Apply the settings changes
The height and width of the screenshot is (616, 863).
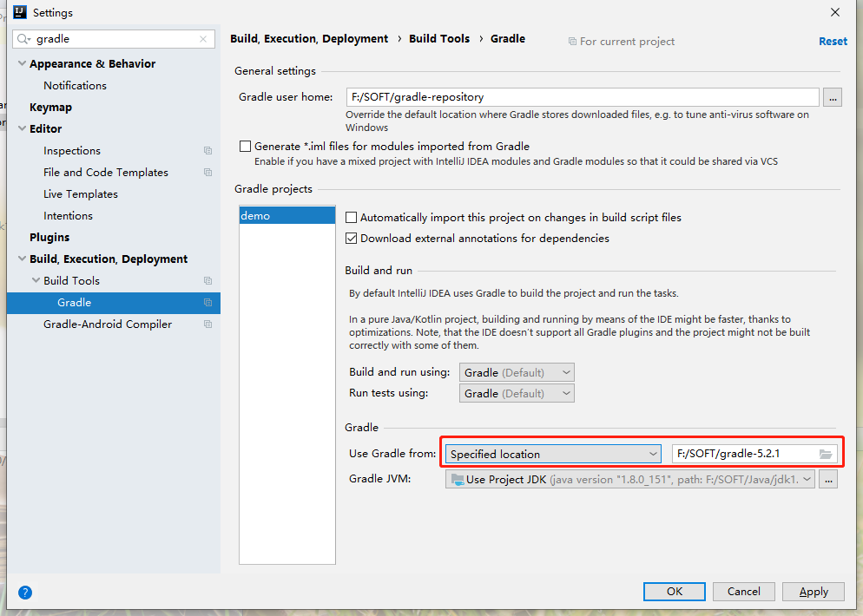click(x=813, y=591)
